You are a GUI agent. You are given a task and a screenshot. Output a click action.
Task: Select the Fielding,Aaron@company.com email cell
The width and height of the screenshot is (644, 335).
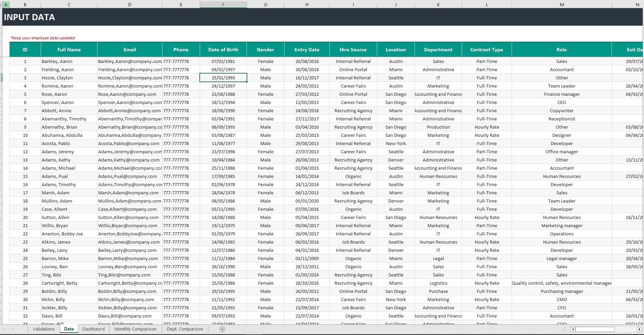pos(130,69)
